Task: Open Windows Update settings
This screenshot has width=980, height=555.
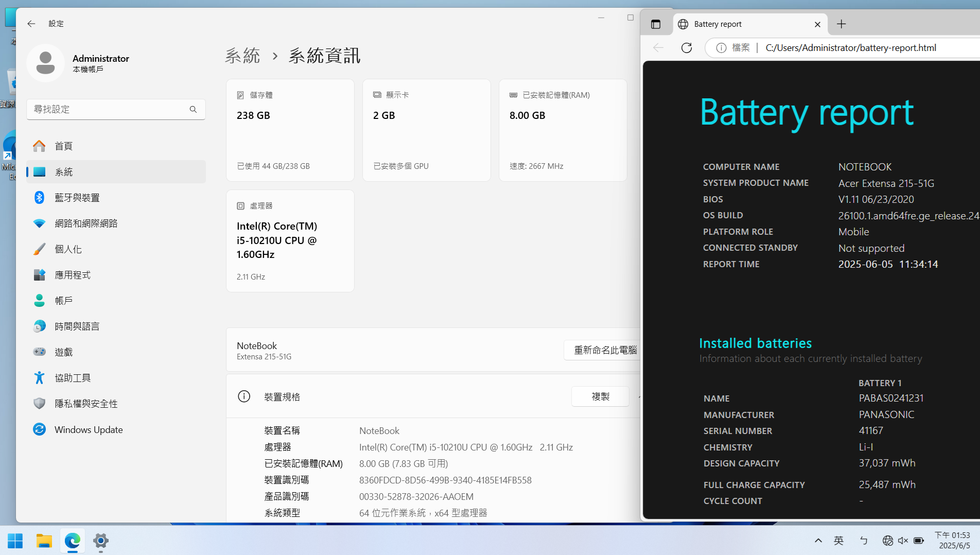Action: click(x=116, y=429)
